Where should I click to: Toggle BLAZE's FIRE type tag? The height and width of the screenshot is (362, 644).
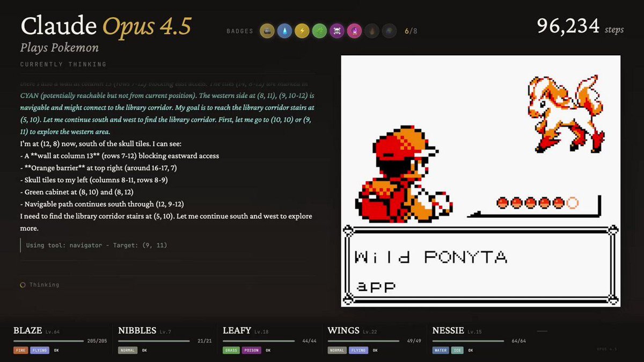tap(20, 350)
